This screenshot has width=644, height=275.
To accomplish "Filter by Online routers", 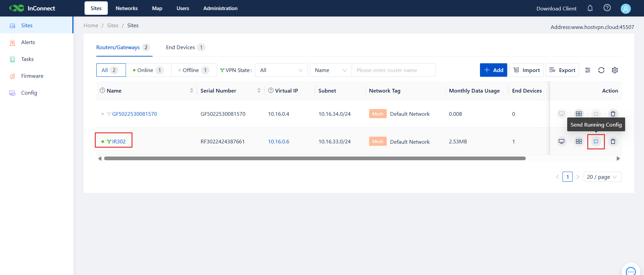I will 149,70.
